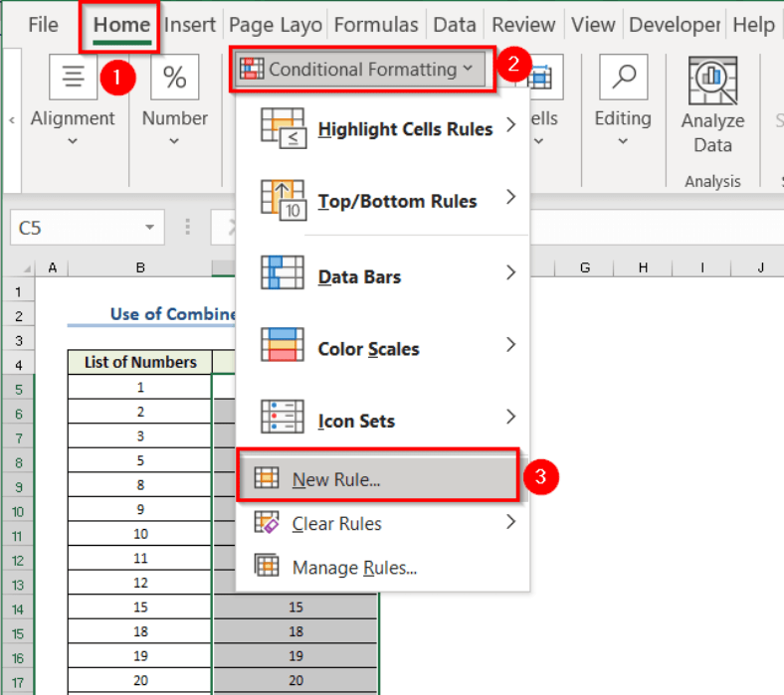This screenshot has width=784, height=695.
Task: Open the Name Box dropdown arrow
Action: point(149,228)
